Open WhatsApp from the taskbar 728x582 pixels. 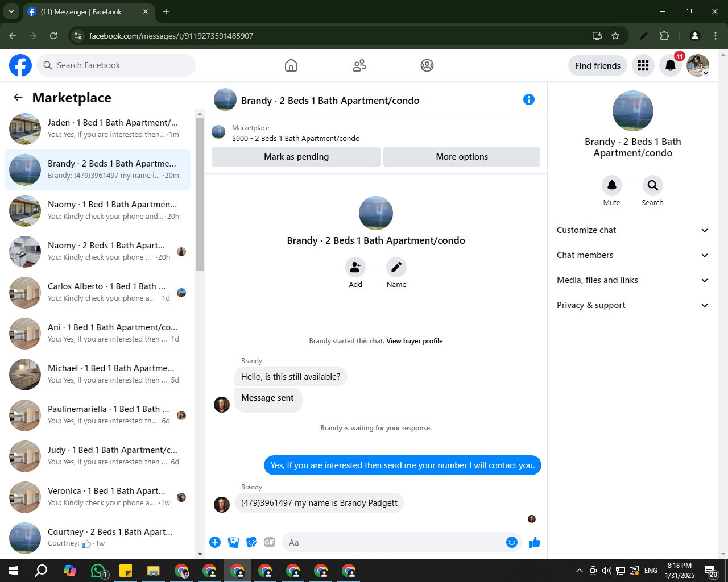[x=99, y=571]
